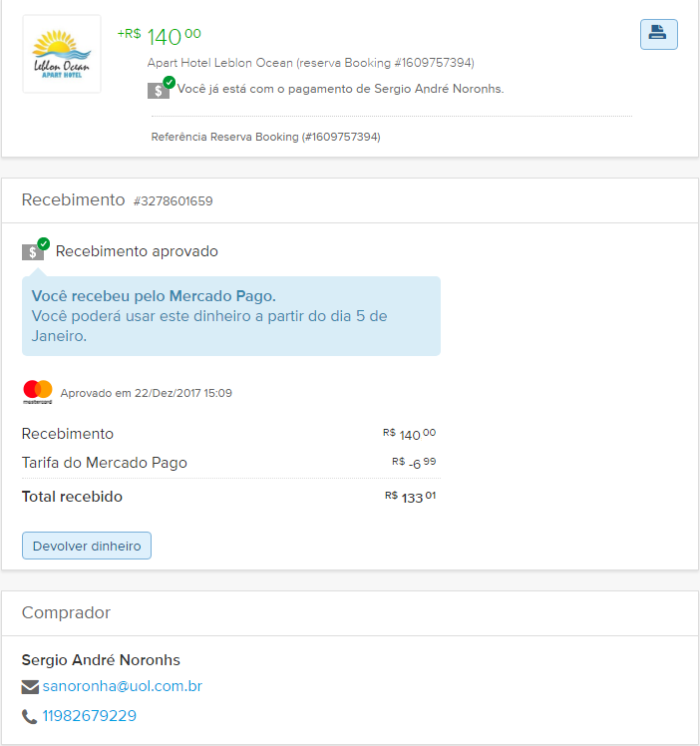Click the Recebimento aprovado status text
700x746 pixels.
137,251
